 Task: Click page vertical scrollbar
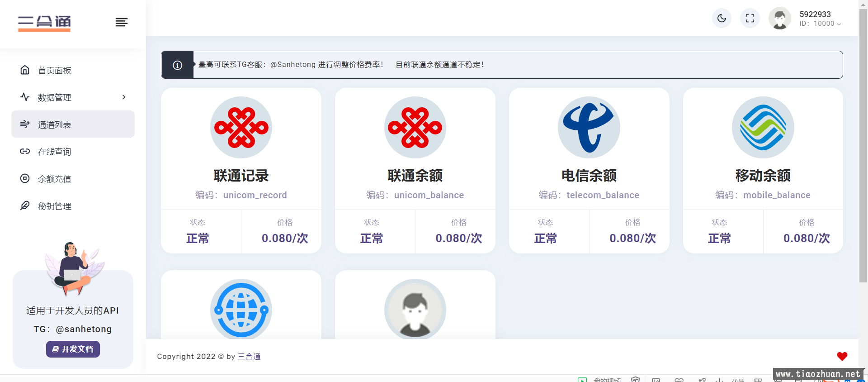[x=863, y=146]
